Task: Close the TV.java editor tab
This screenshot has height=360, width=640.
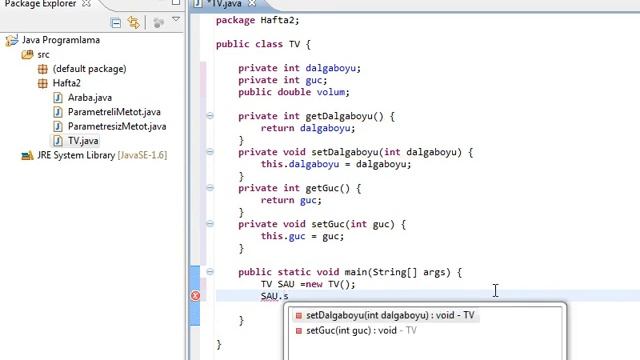Action: (252, 4)
